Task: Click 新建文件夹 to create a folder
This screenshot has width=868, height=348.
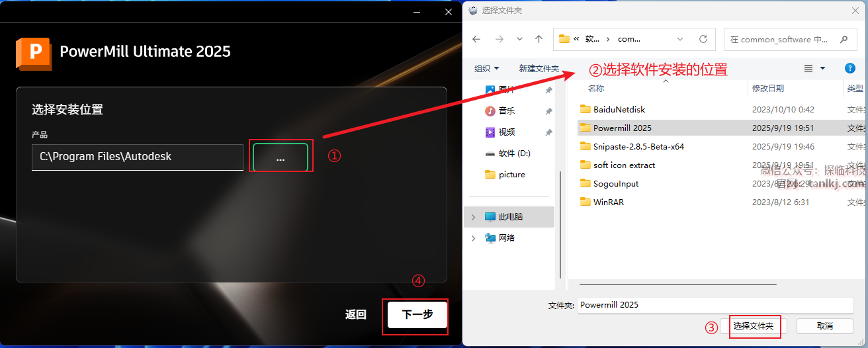Action: (539, 68)
